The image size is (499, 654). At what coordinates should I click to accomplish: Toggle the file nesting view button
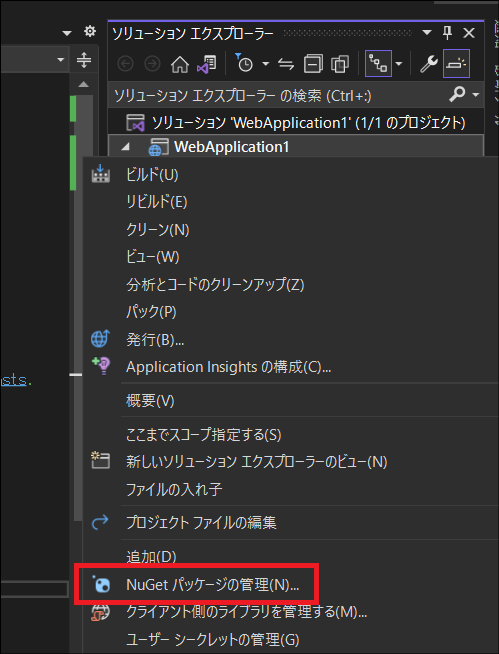click(378, 63)
